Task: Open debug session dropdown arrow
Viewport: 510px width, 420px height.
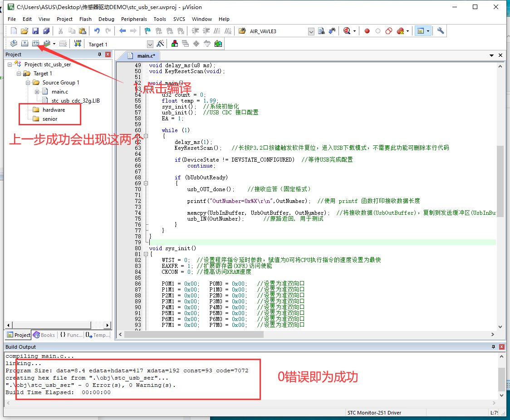Action: (x=354, y=31)
